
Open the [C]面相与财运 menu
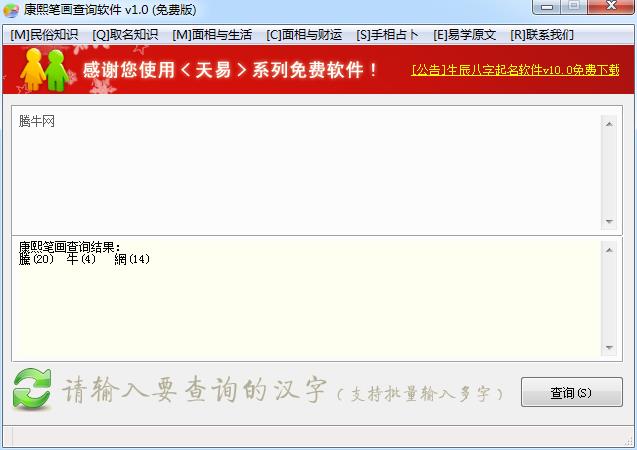(x=304, y=35)
